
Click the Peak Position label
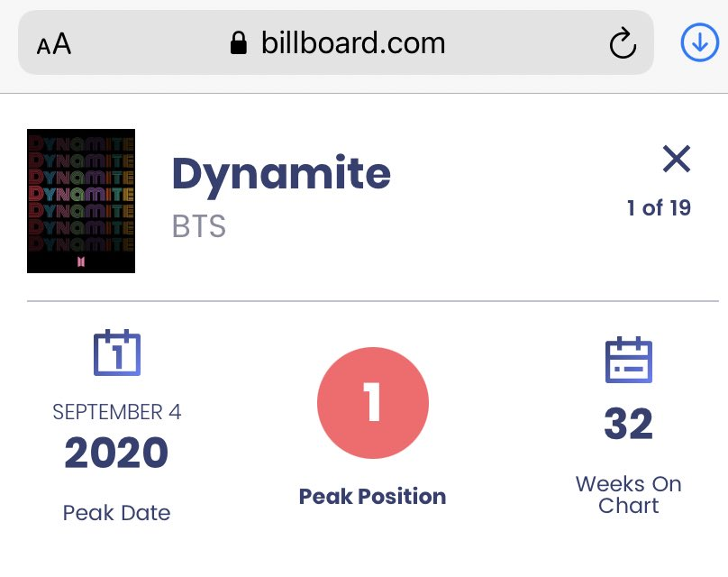[372, 497]
